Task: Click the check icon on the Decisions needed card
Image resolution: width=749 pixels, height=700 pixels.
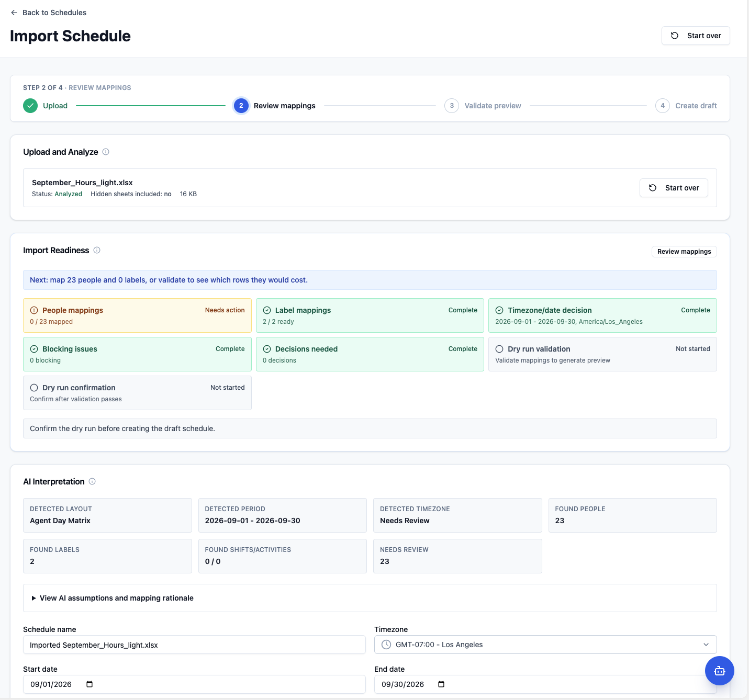Action: (267, 349)
